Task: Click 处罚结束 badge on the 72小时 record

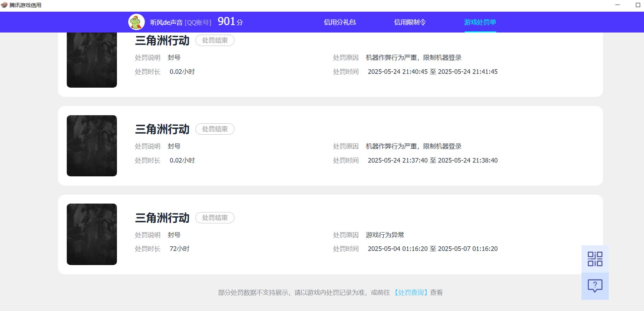Action: [x=215, y=218]
